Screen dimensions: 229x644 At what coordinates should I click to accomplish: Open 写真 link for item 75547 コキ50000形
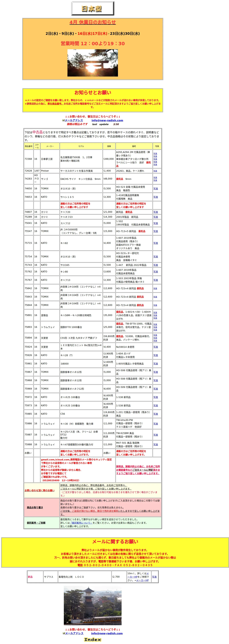(156, 231)
